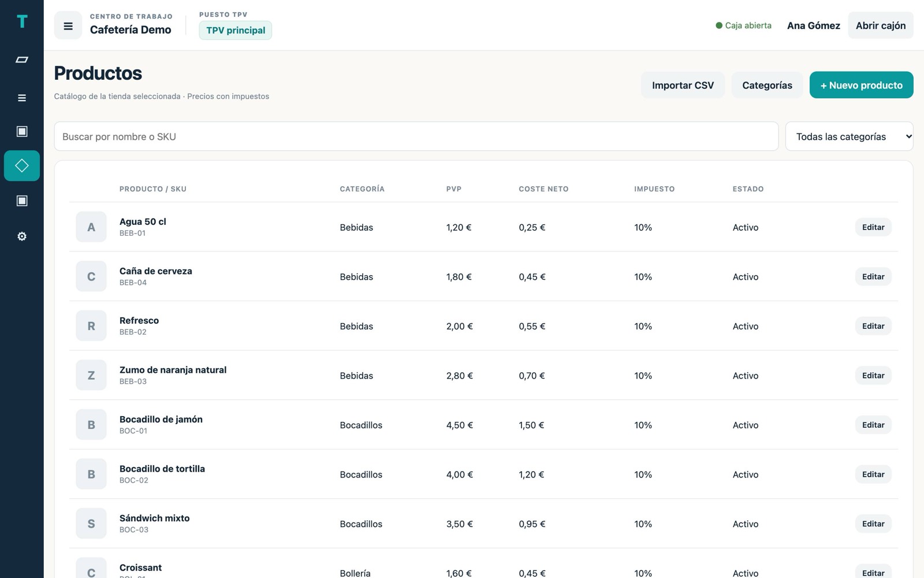Viewport: 924px width, 578px height.
Task: Open the Categorías button
Action: point(767,85)
